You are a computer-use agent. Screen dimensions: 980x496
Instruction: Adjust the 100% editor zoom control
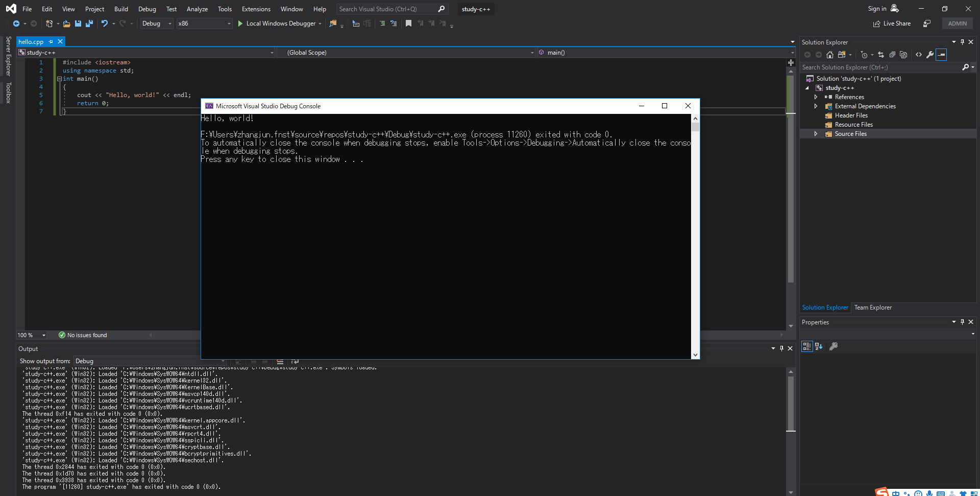click(x=32, y=335)
